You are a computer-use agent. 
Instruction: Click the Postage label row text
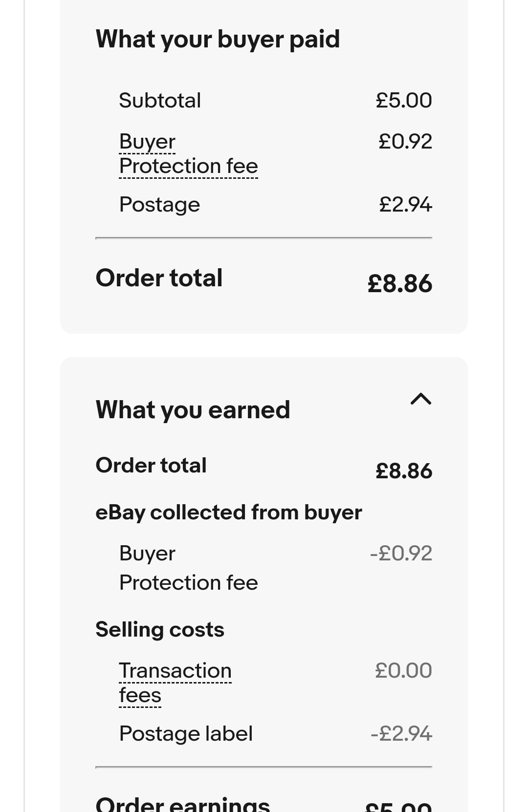(186, 733)
